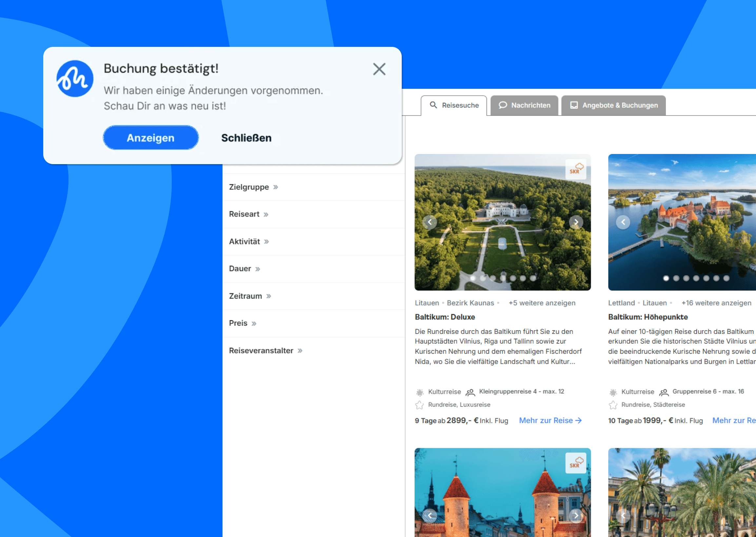
Task: Click Mehr zur Reise link for Baltikum: Deluxe
Action: [550, 421]
